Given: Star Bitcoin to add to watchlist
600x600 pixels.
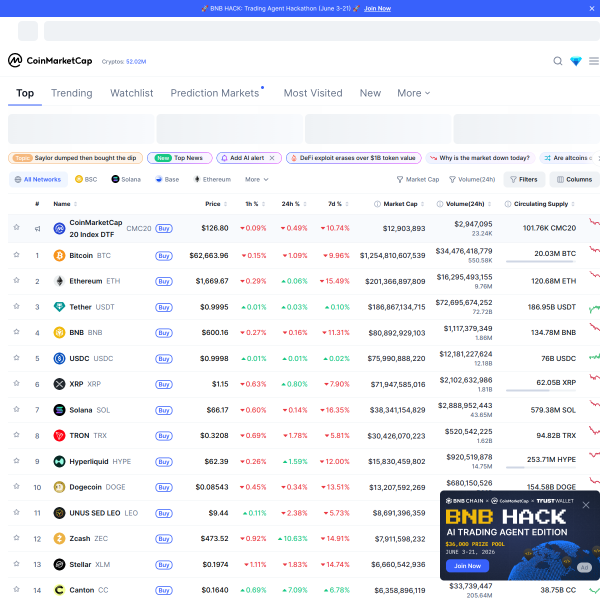Looking at the screenshot, I should (x=16, y=254).
